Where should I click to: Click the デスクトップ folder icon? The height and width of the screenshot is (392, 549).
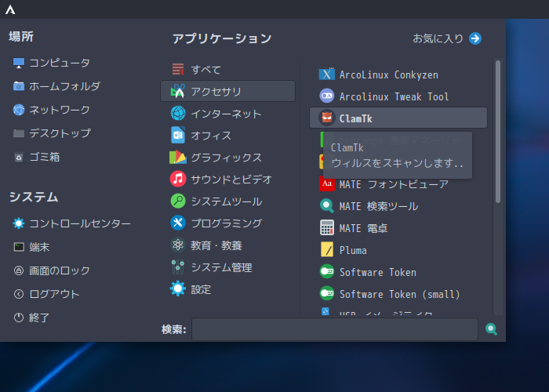click(19, 133)
